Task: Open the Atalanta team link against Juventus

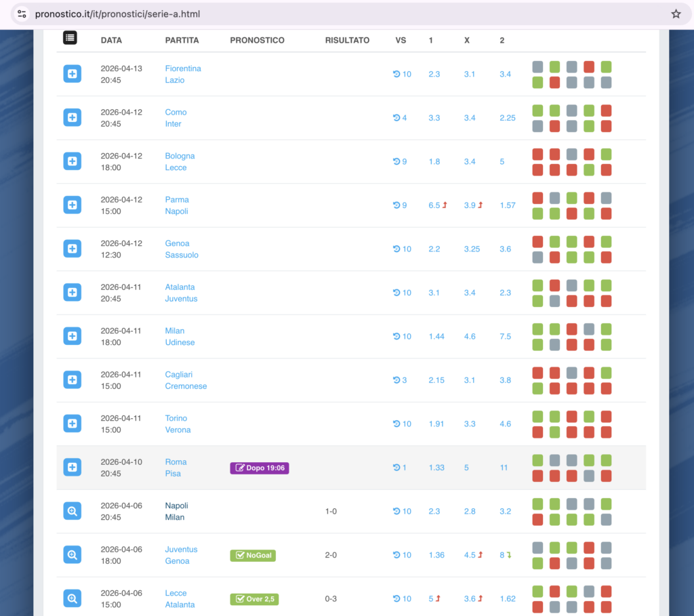Action: click(178, 287)
